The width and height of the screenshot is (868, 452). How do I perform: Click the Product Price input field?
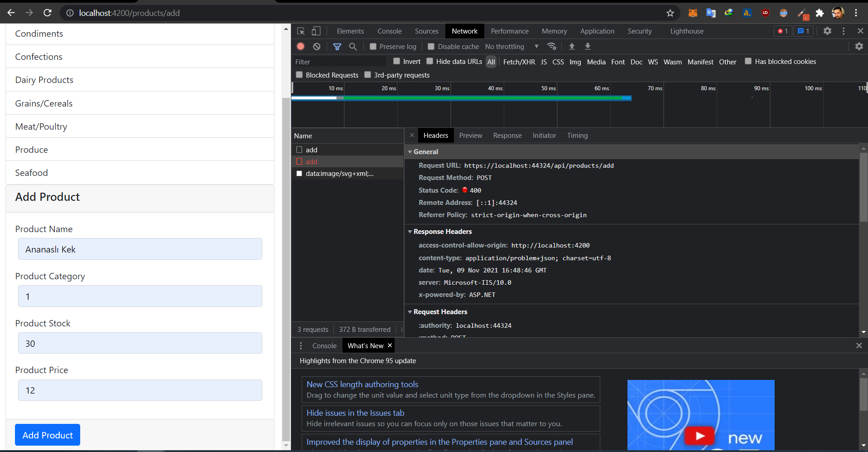140,390
